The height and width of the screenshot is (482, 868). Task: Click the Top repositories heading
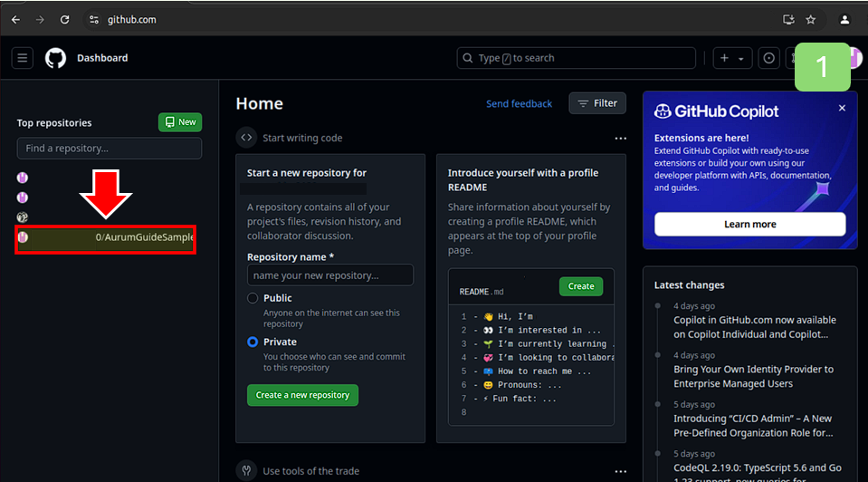54,122
